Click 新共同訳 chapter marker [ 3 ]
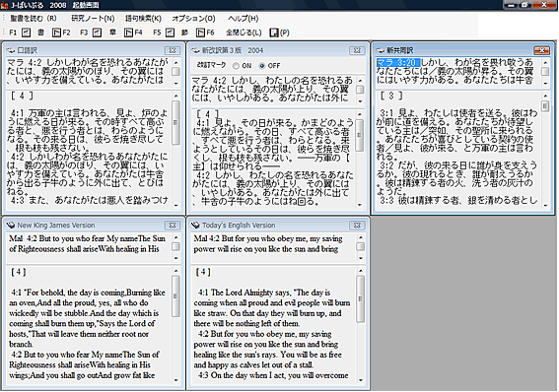This screenshot has width=559, height=392. click(391, 96)
